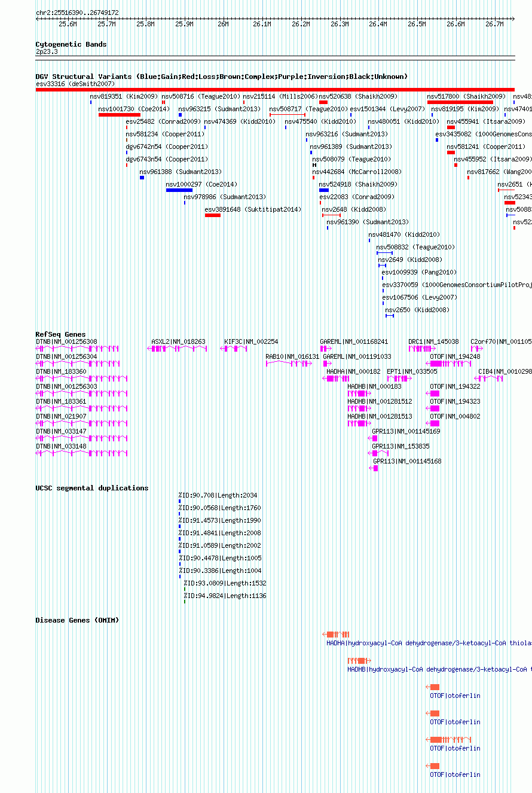
Task: Open variant nsv508079 (Teague2010)
Action: [x=351, y=159]
